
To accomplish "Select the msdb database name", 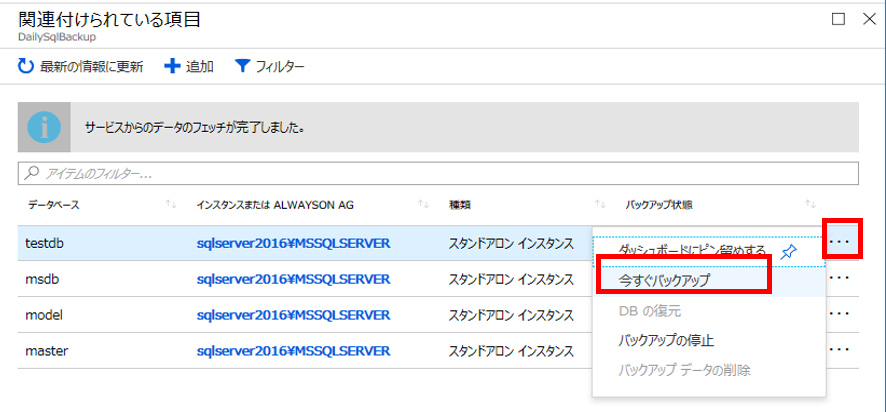I will 42,279.
